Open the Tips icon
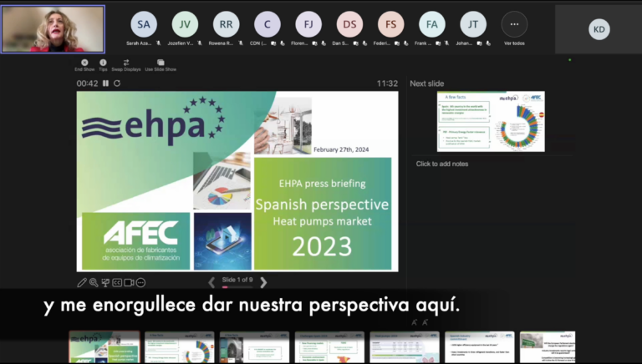 (x=103, y=63)
